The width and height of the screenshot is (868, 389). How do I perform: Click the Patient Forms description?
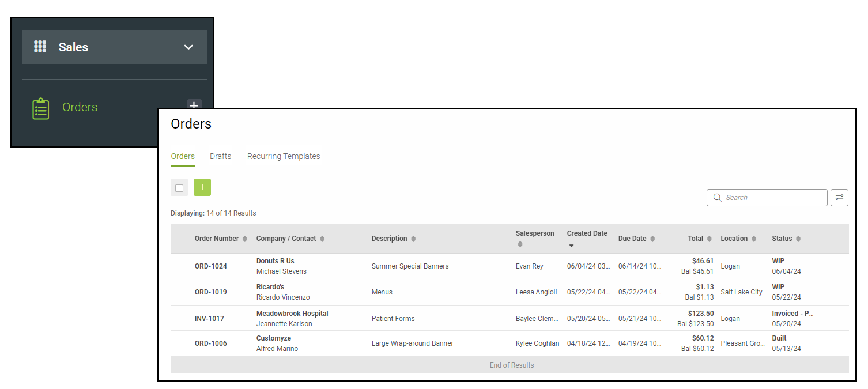[x=393, y=319]
